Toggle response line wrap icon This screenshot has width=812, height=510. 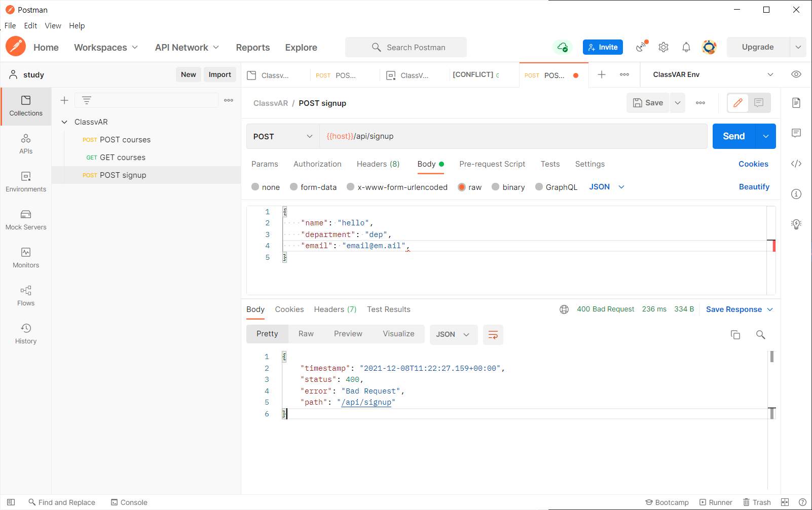(x=493, y=335)
